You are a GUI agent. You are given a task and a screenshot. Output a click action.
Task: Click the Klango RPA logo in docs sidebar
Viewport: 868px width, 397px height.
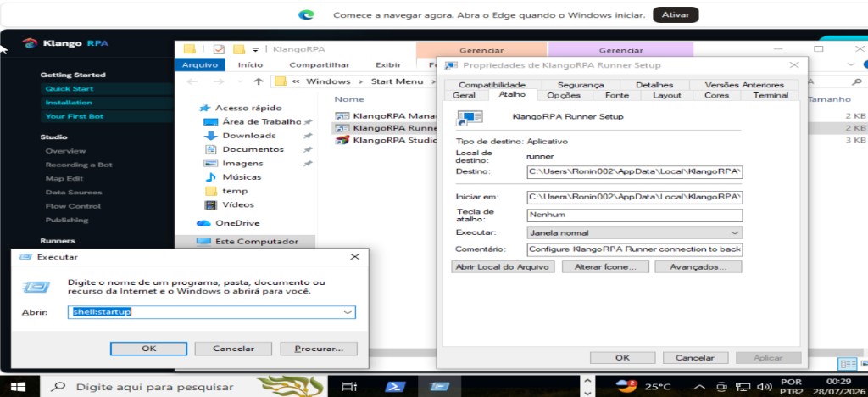click(30, 43)
